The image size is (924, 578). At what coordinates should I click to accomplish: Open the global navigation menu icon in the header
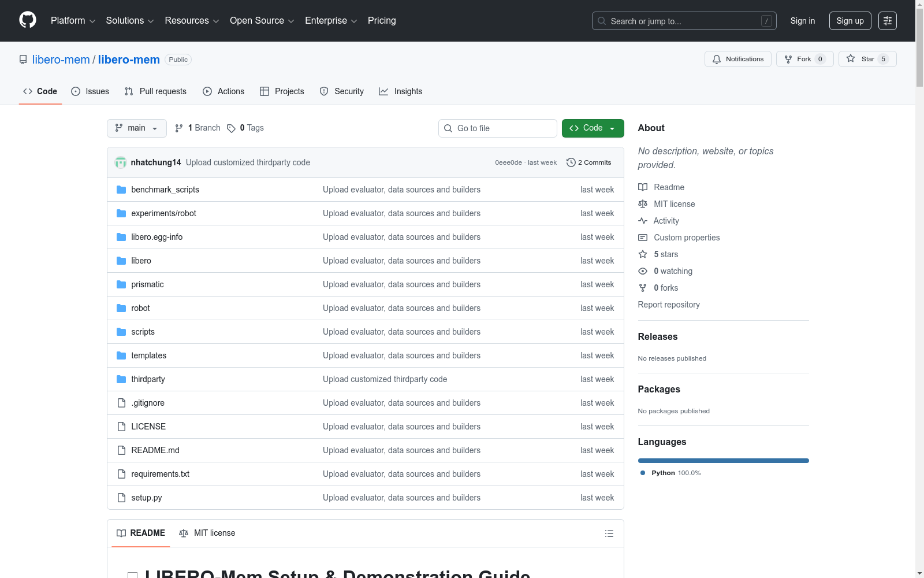click(x=888, y=21)
